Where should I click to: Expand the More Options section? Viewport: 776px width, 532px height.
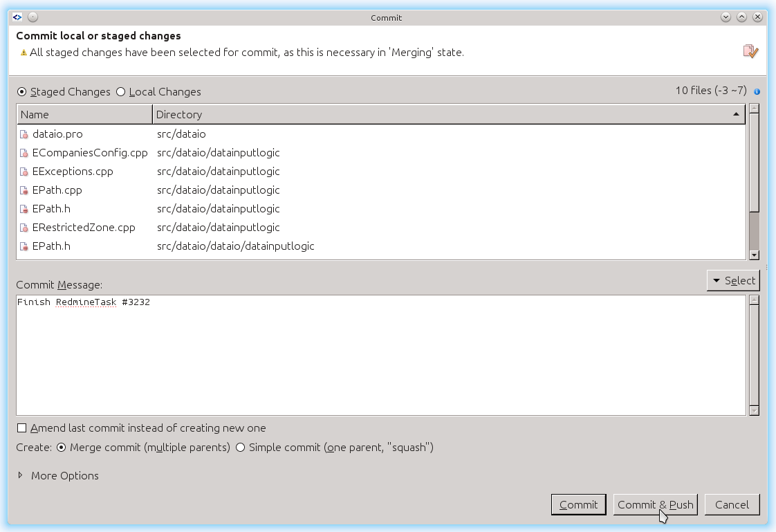(21, 475)
